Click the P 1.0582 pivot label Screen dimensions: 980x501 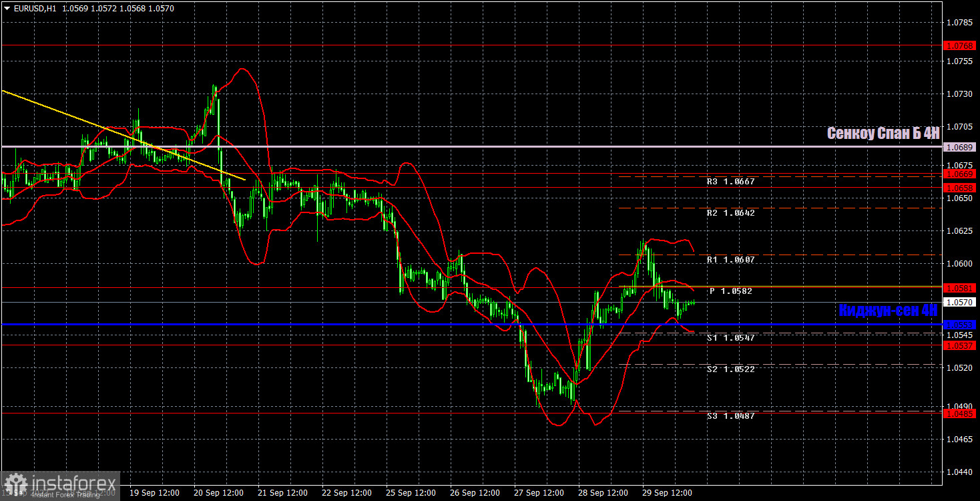point(731,291)
